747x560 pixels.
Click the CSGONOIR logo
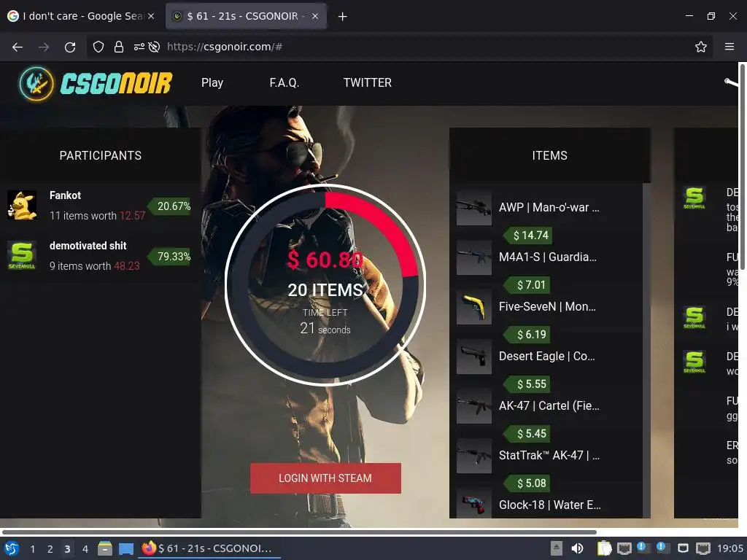coord(96,84)
